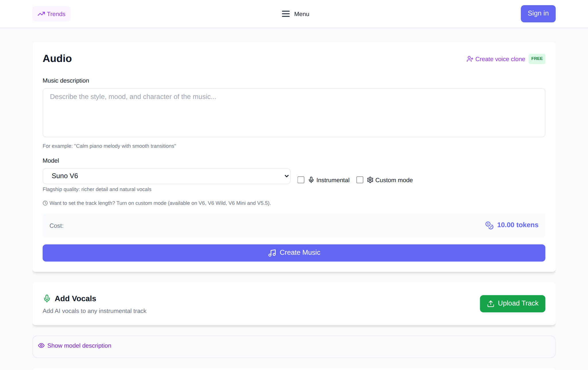
Task: Click the Sign in button
Action: 538,13
